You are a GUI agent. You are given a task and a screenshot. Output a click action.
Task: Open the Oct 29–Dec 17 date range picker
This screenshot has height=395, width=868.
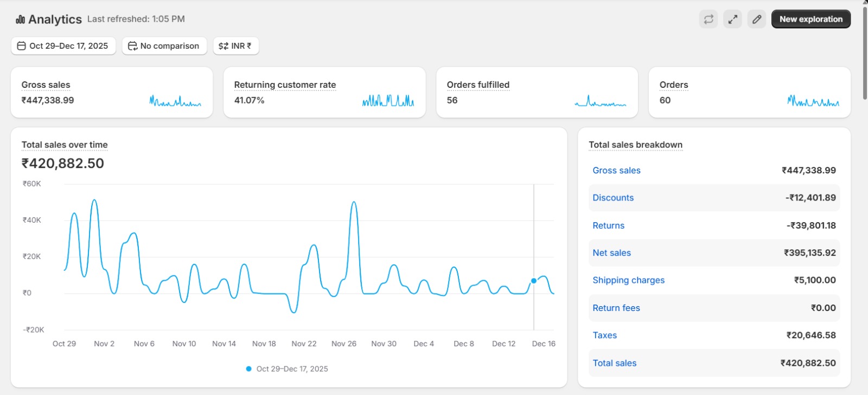click(63, 46)
